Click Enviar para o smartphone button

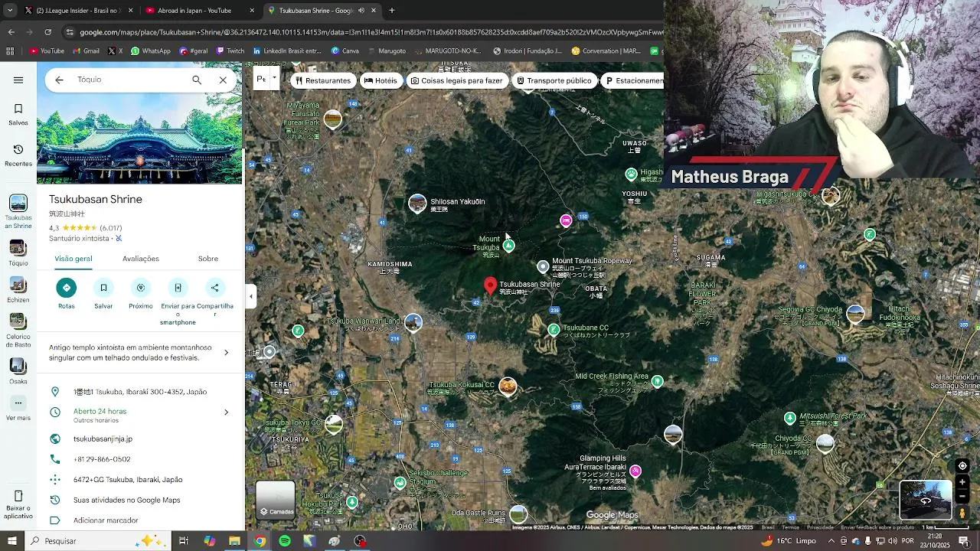pyautogui.click(x=178, y=302)
